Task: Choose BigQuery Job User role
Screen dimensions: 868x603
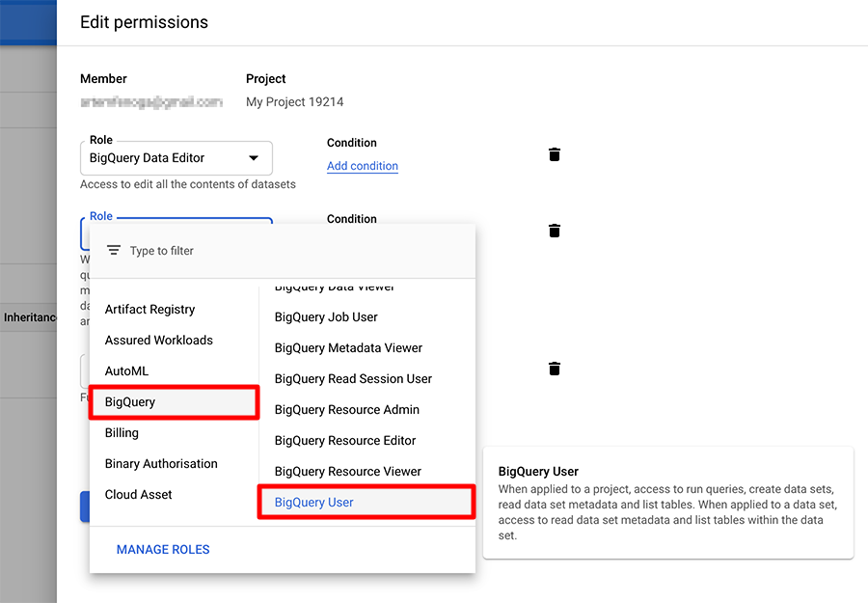Action: pyautogui.click(x=367, y=317)
